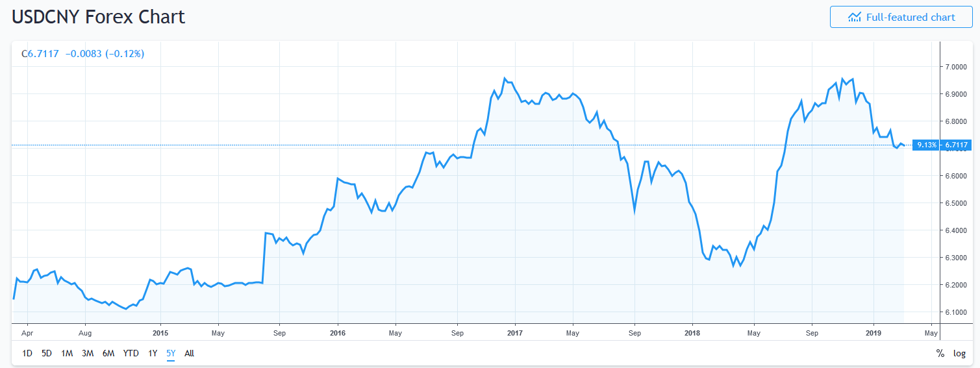The image size is (980, 368).
Task: Click the 6.7117 current price label
Action: tap(957, 145)
